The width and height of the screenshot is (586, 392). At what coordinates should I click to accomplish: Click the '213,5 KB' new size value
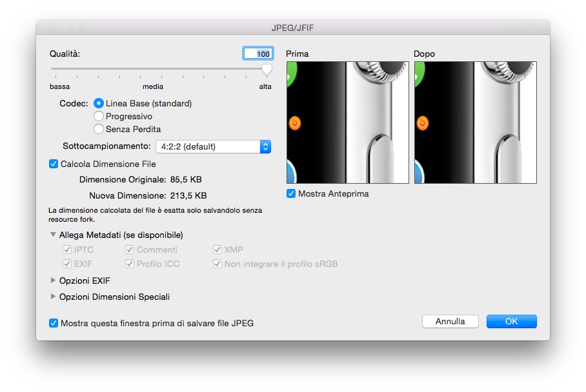[188, 195]
